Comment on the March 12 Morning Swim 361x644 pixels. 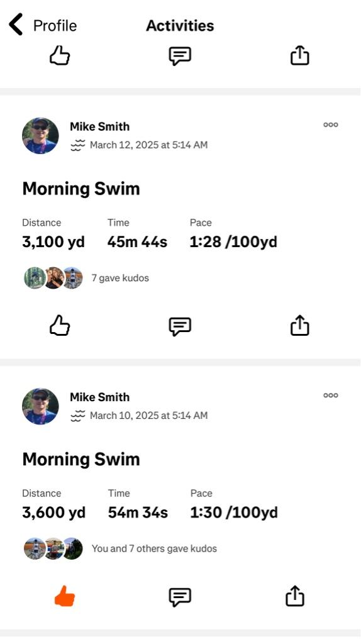[x=180, y=326]
